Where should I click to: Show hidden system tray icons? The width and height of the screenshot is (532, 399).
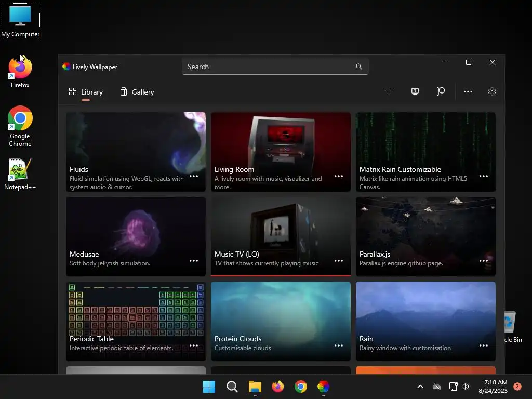420,387
